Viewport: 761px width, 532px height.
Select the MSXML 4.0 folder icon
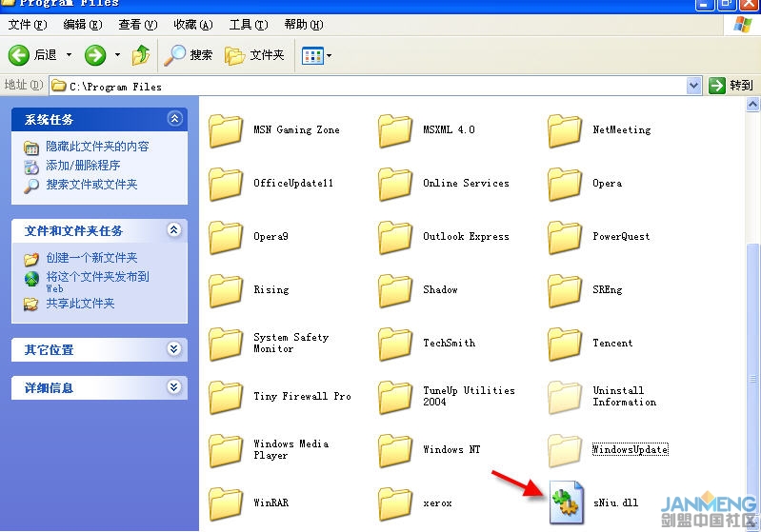[395, 131]
